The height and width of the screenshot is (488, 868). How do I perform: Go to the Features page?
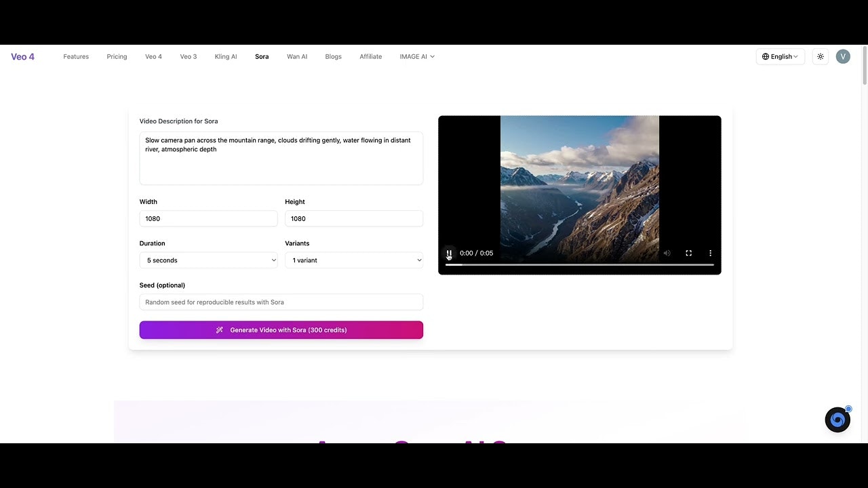click(76, 57)
